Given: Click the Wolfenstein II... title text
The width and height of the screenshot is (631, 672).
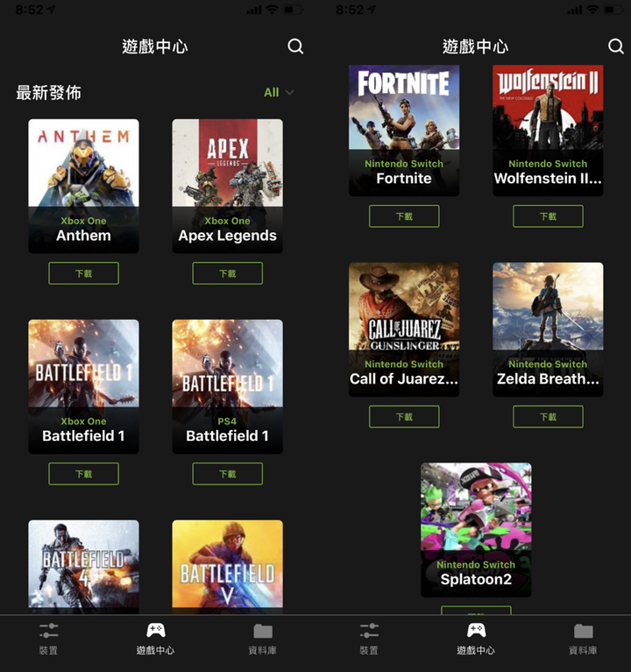Looking at the screenshot, I should [x=549, y=178].
